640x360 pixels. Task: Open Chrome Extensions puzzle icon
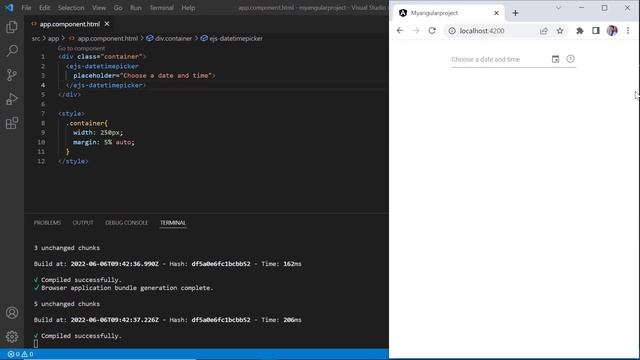pos(580,31)
